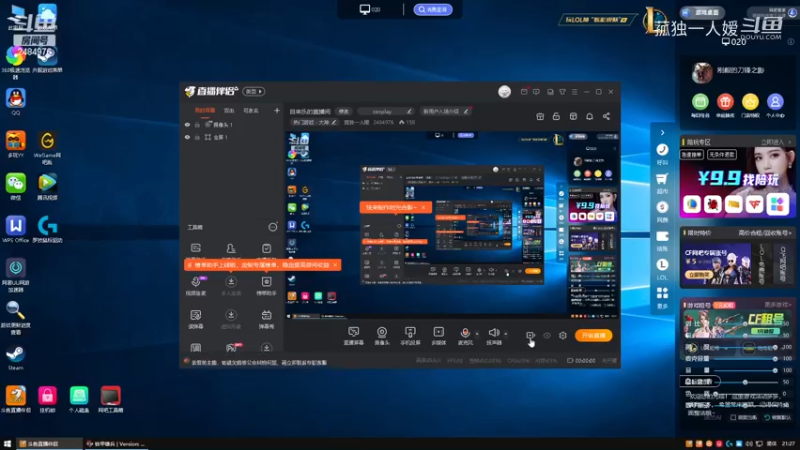
Task: Open third toolbox tool with checkmark icon
Action: point(266,249)
